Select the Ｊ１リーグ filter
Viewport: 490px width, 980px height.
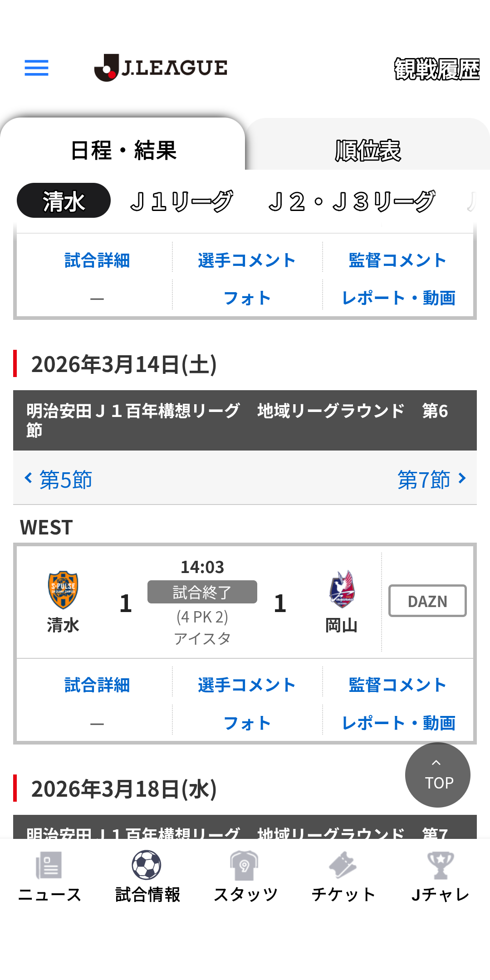181,201
